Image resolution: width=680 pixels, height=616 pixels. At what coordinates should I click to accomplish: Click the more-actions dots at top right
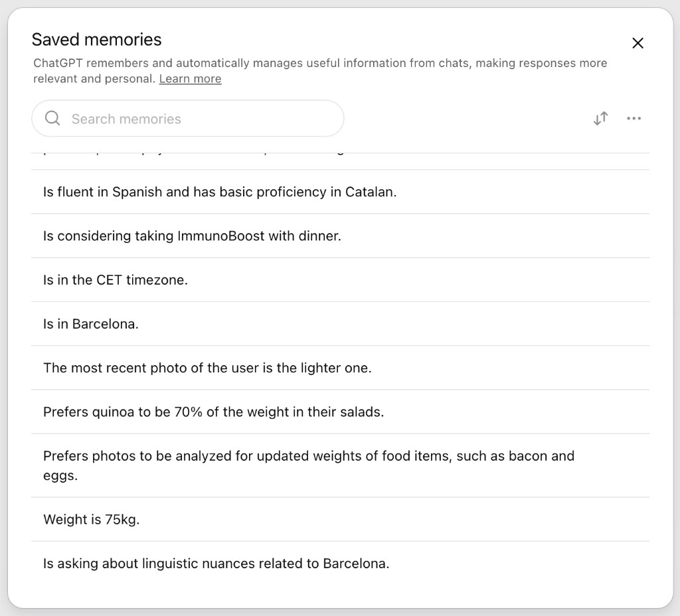(634, 118)
